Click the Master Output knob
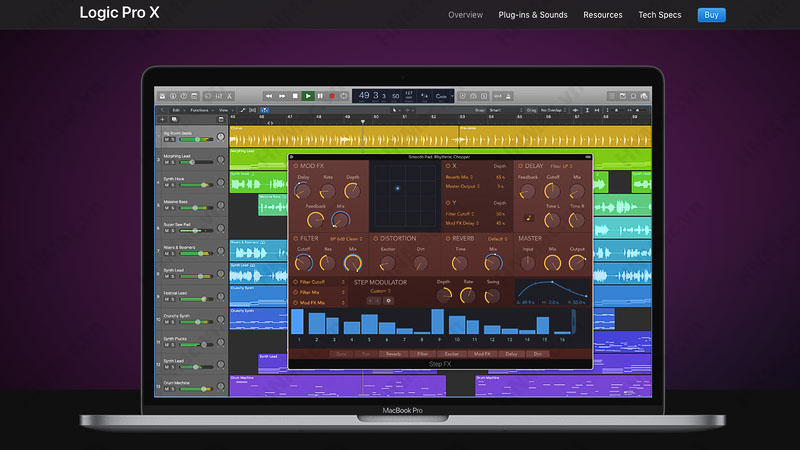 pos(577,263)
